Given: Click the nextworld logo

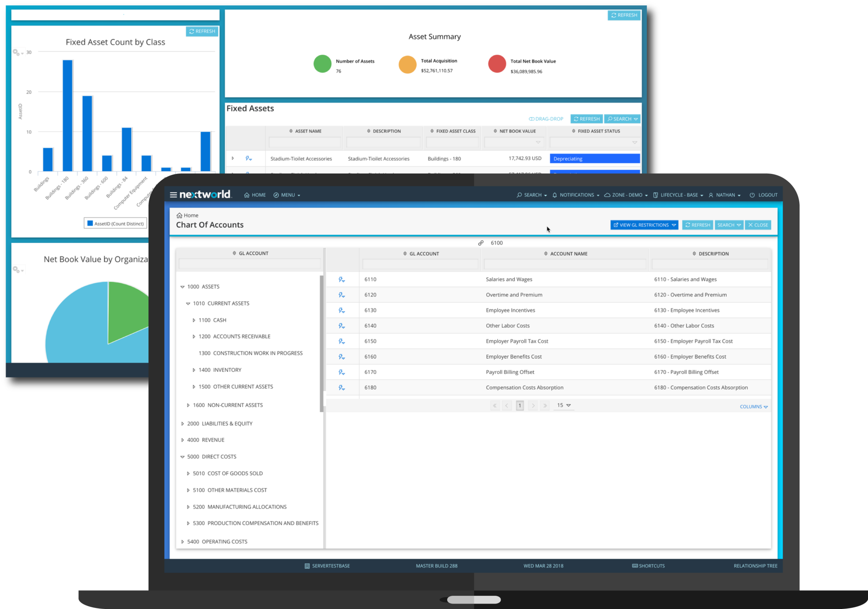Looking at the screenshot, I should coord(205,194).
